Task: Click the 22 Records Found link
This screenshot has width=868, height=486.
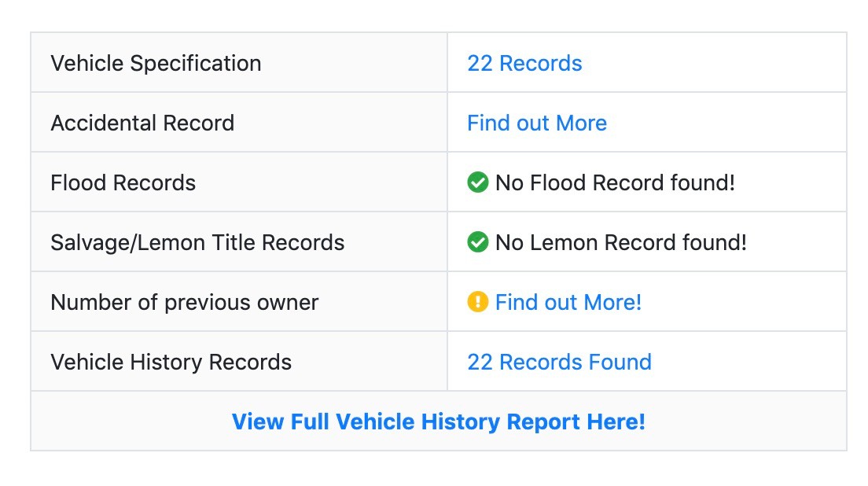Action: (559, 361)
